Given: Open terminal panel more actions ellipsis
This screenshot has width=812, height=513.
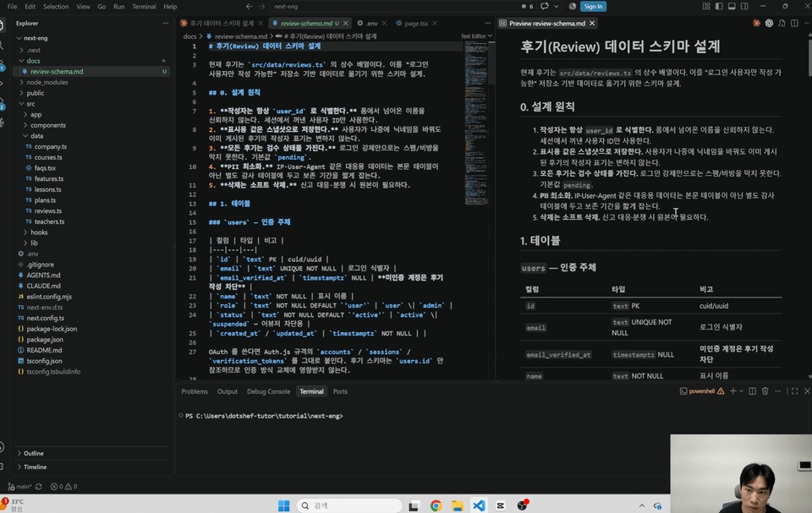Looking at the screenshot, I should pyautogui.click(x=778, y=391).
